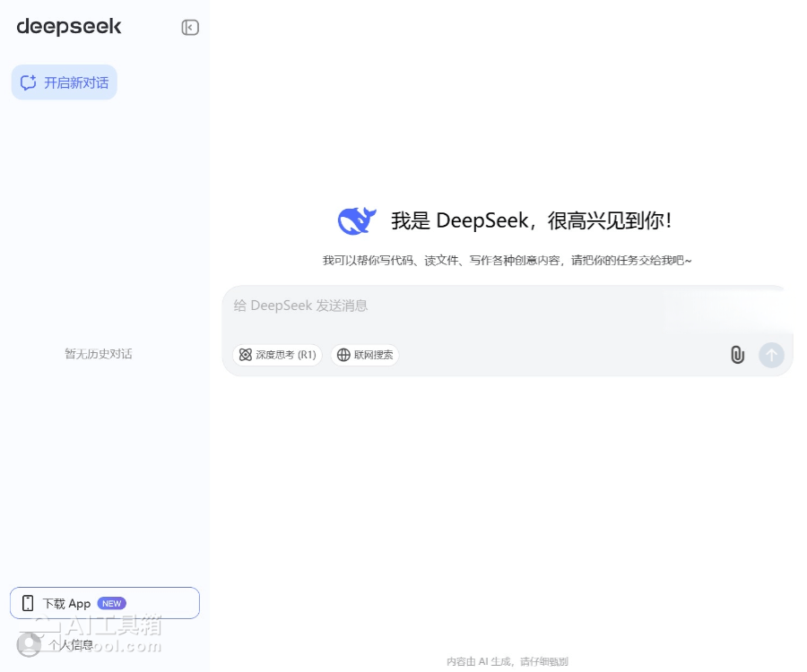The width and height of the screenshot is (807, 672).
Task: Click the new chat bubble icon
Action: [x=29, y=82]
